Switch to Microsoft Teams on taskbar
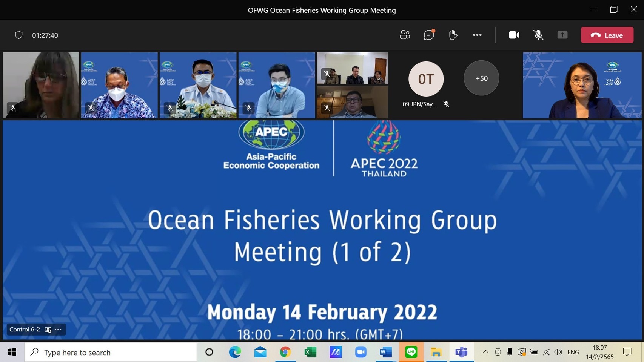Viewport: 644px width, 362px height. coord(461,352)
